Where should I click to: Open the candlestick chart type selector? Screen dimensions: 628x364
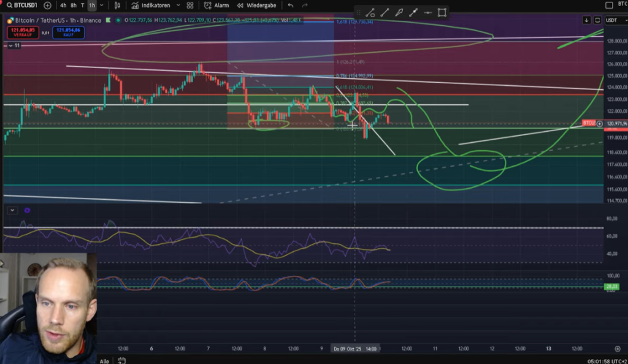coord(117,5)
